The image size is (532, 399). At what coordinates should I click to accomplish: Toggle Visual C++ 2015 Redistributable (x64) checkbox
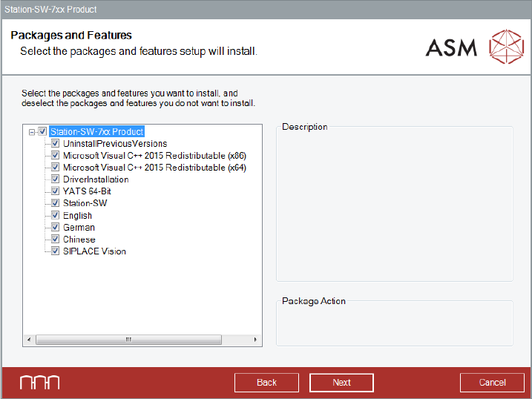55,167
